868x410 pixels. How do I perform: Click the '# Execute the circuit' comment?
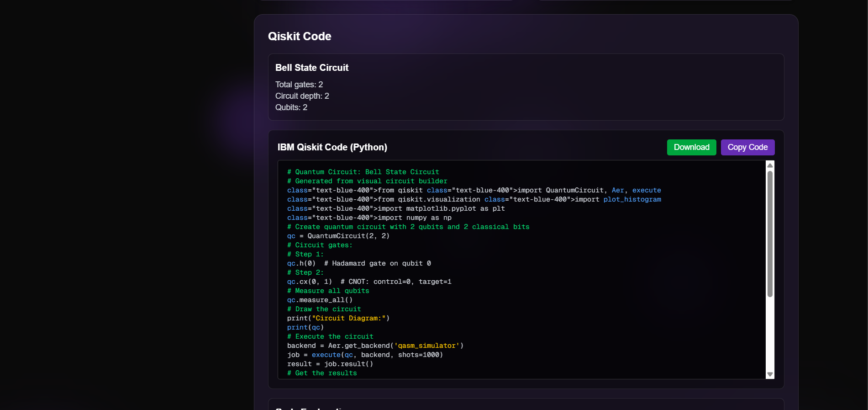330,336
